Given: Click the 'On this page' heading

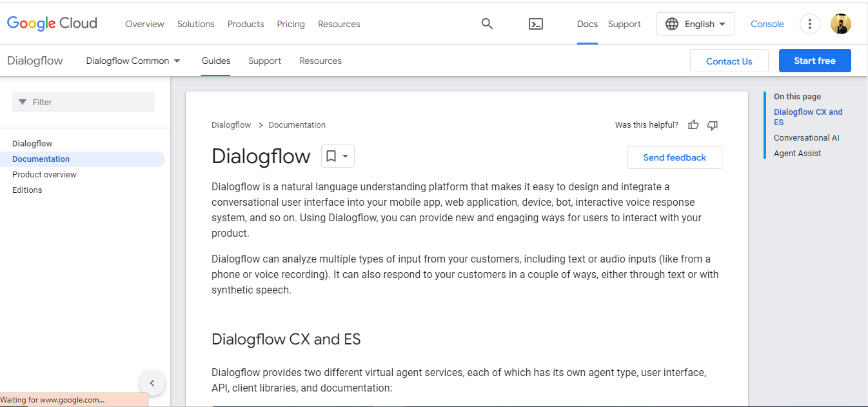Looking at the screenshot, I should coord(798,97).
